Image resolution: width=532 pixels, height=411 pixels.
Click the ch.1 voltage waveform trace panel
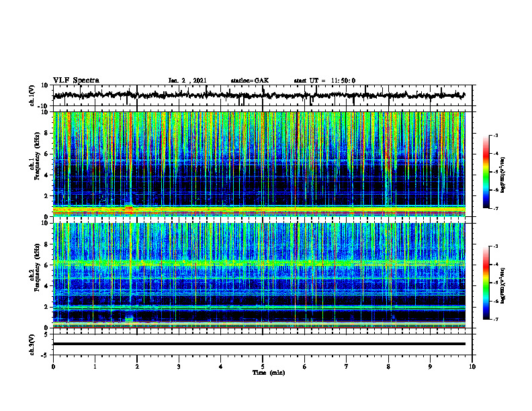[263, 95]
